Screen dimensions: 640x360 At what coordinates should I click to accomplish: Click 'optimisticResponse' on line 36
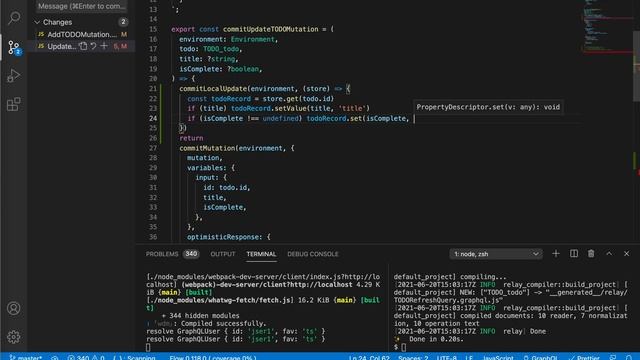[x=223, y=237]
